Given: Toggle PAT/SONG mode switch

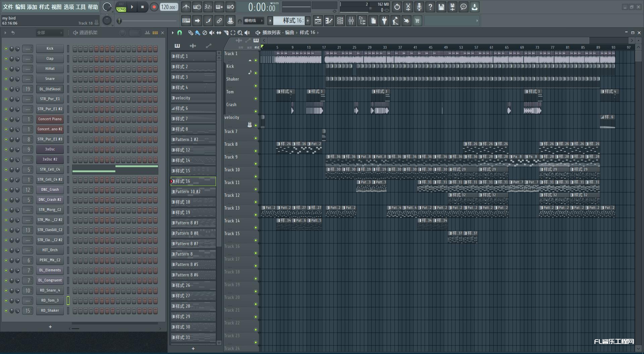Looking at the screenshot, I should point(121,7).
